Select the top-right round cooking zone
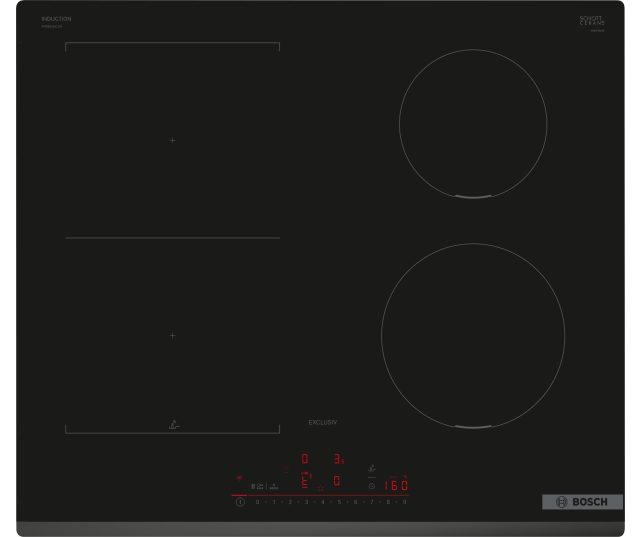This screenshot has height=537, width=640. pos(472,124)
